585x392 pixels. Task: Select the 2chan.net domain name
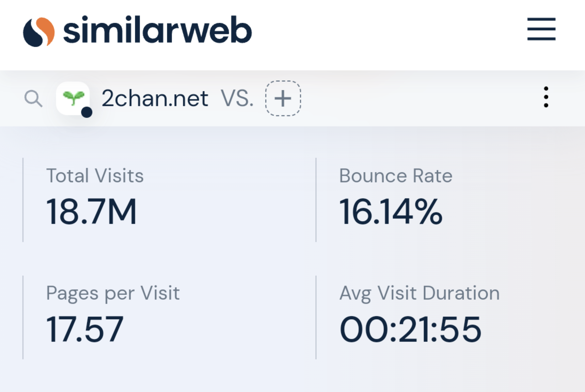[x=155, y=98]
